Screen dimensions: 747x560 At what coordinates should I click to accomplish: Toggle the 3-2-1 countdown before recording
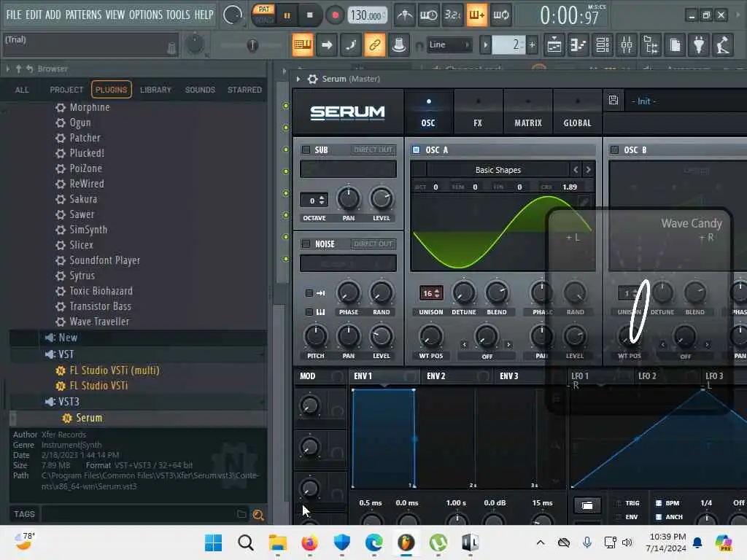point(452,15)
